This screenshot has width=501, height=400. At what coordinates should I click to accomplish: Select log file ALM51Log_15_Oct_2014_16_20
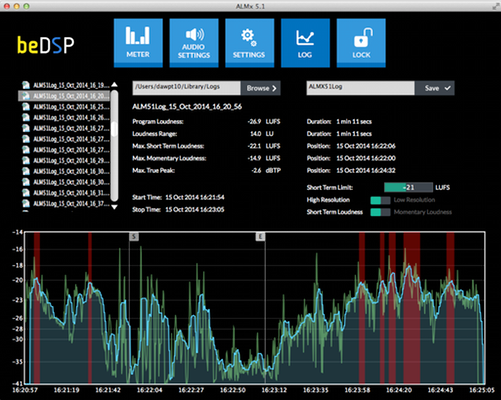pyautogui.click(x=64, y=96)
